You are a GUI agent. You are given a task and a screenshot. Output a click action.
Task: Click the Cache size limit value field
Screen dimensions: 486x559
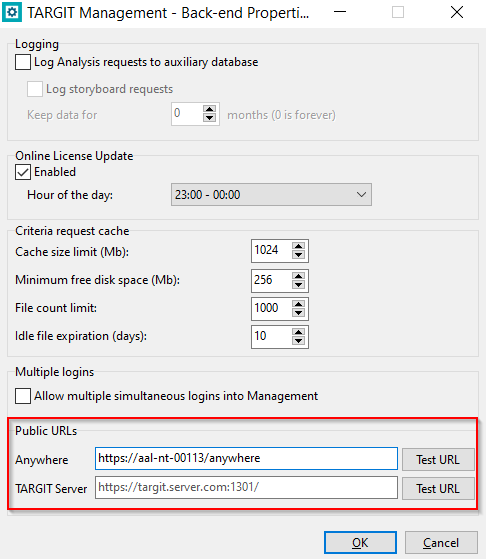point(272,250)
